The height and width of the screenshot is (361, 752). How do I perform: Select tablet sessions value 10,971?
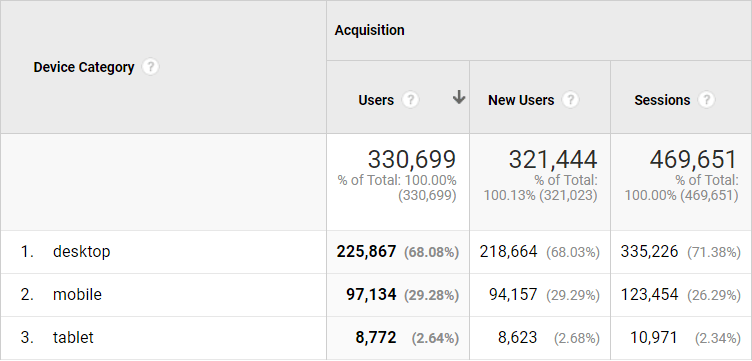(654, 338)
